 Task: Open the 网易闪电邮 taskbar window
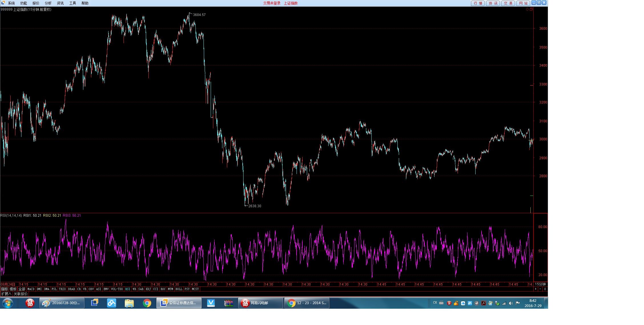(x=261, y=303)
